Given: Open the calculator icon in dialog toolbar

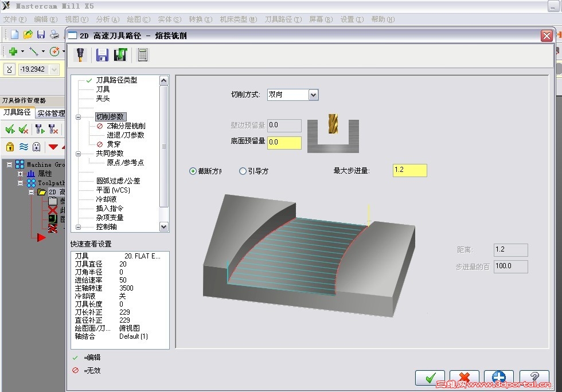Looking at the screenshot, I should (x=143, y=55).
